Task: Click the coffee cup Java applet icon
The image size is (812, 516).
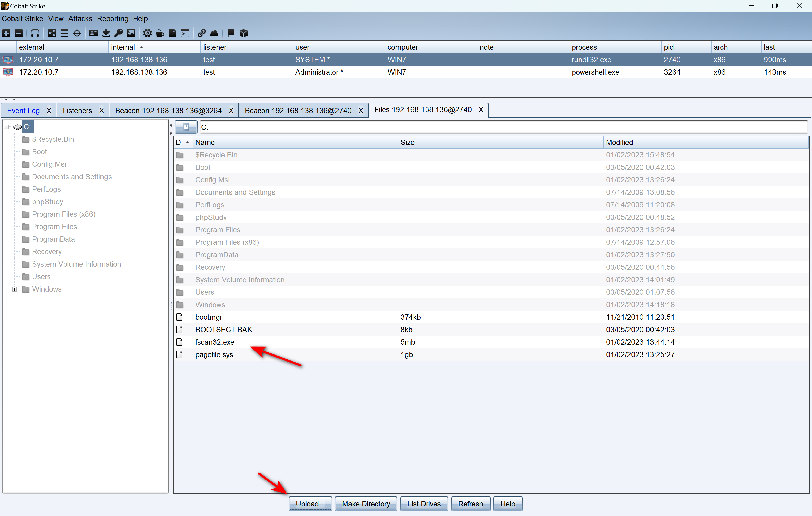Action: pyautogui.click(x=160, y=33)
